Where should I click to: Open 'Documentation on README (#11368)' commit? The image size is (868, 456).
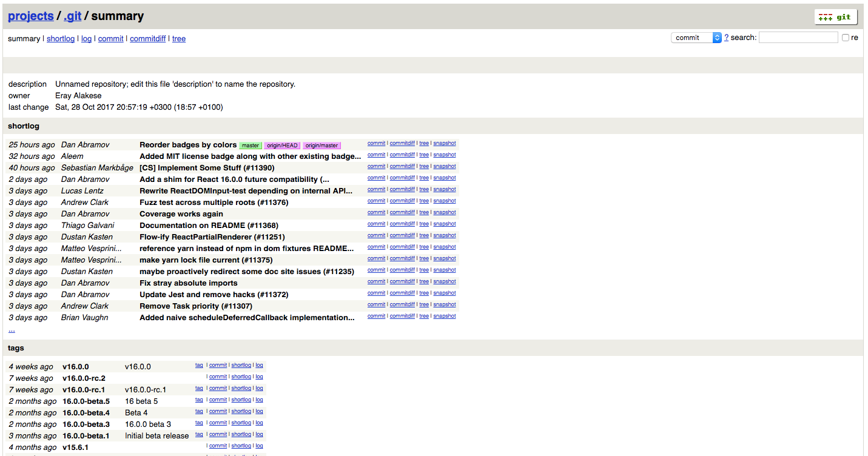tap(209, 226)
